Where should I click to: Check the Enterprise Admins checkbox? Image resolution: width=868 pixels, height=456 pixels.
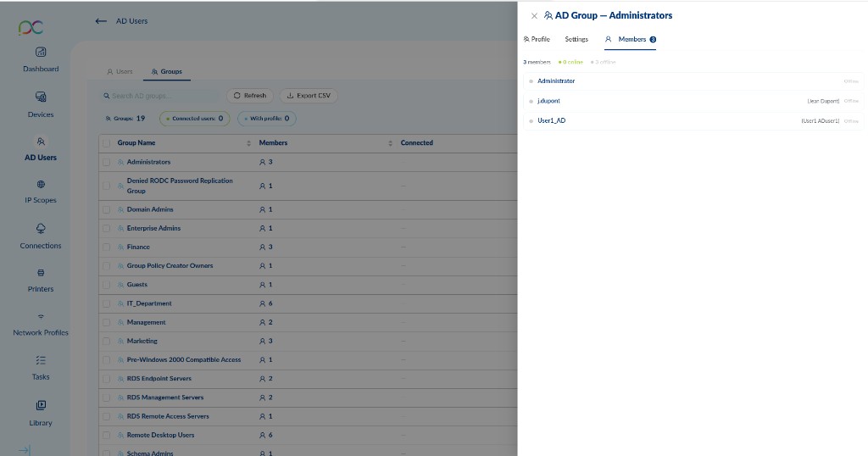click(106, 229)
